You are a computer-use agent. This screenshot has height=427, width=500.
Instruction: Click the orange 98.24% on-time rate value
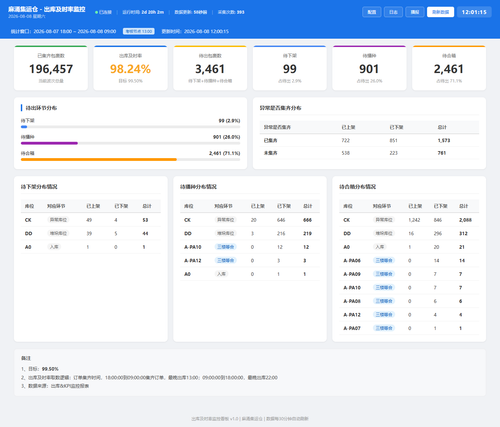[x=130, y=69]
